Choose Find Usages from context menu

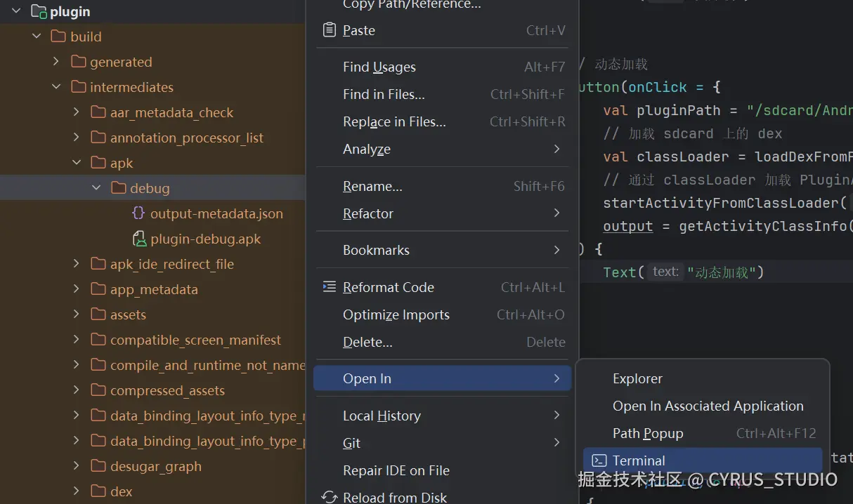click(x=443, y=67)
